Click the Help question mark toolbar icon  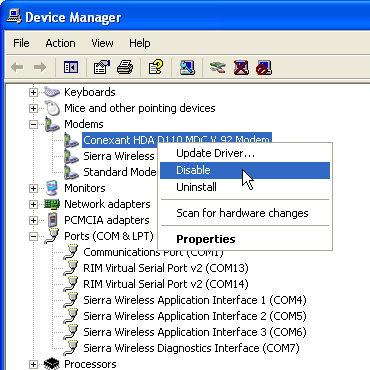[156, 67]
